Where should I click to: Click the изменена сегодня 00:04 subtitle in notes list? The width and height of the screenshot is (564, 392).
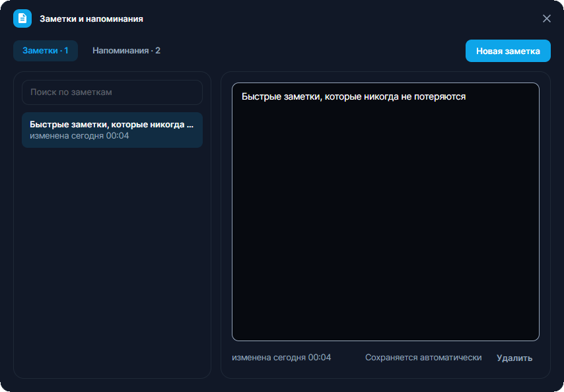tap(79, 136)
